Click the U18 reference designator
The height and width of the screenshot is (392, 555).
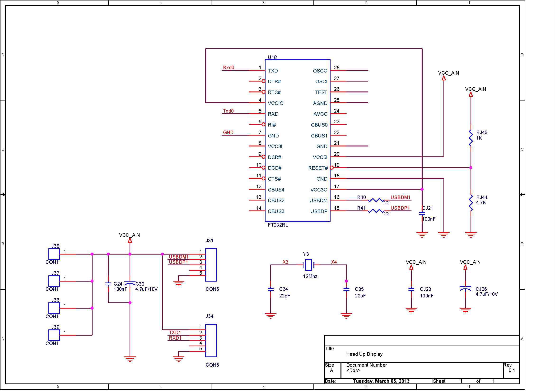(x=272, y=57)
